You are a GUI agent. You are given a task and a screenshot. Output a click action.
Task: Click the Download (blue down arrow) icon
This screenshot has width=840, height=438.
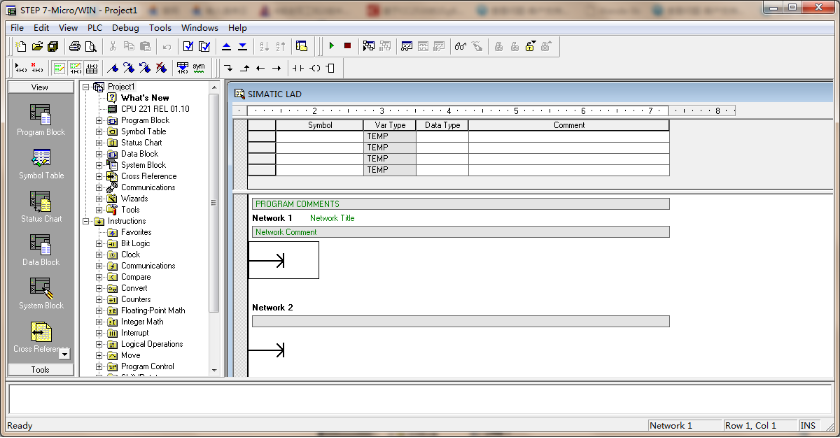tap(244, 46)
